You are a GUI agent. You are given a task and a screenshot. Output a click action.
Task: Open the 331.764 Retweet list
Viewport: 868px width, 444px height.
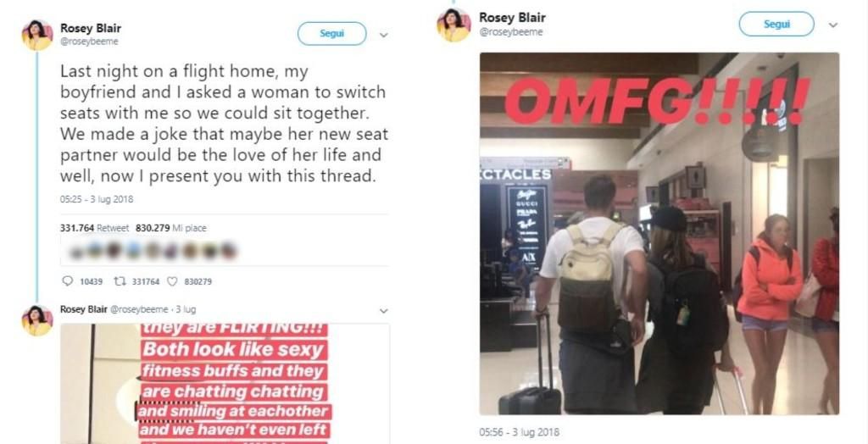95,228
